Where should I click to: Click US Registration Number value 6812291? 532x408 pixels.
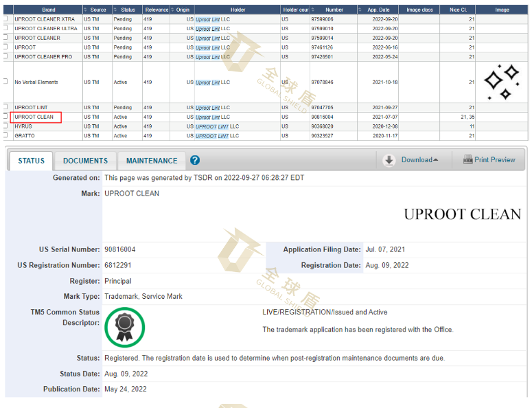pyautogui.click(x=118, y=265)
